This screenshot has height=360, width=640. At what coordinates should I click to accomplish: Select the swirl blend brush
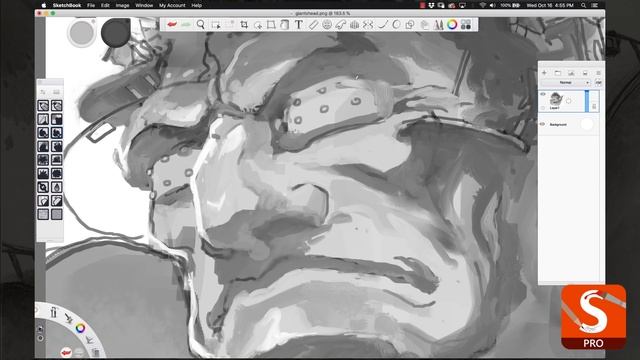(43, 187)
